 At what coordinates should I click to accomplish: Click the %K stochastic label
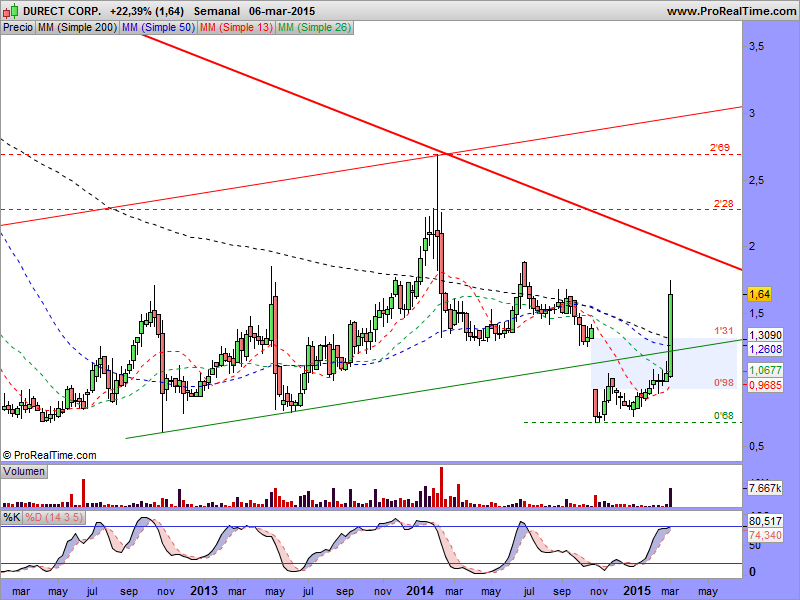(12, 517)
